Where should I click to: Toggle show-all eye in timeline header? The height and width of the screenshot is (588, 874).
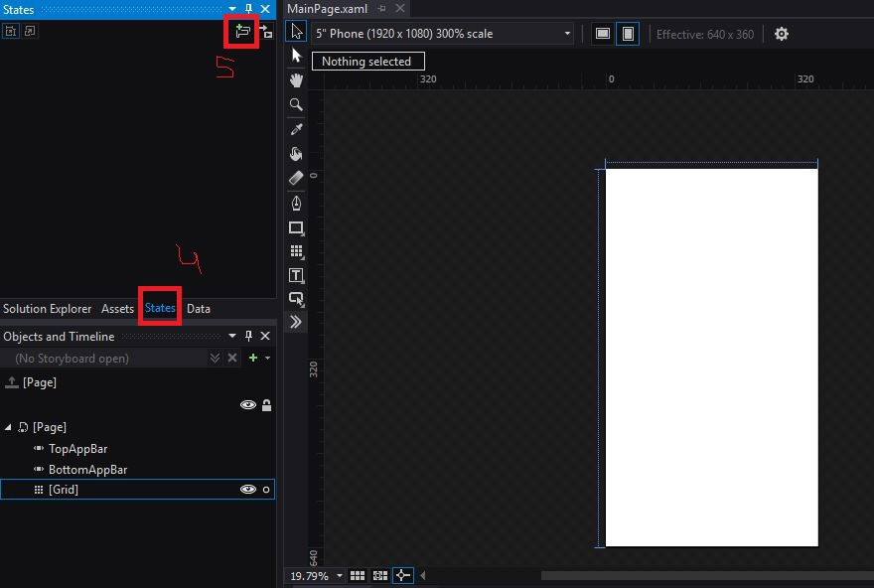pyautogui.click(x=248, y=404)
